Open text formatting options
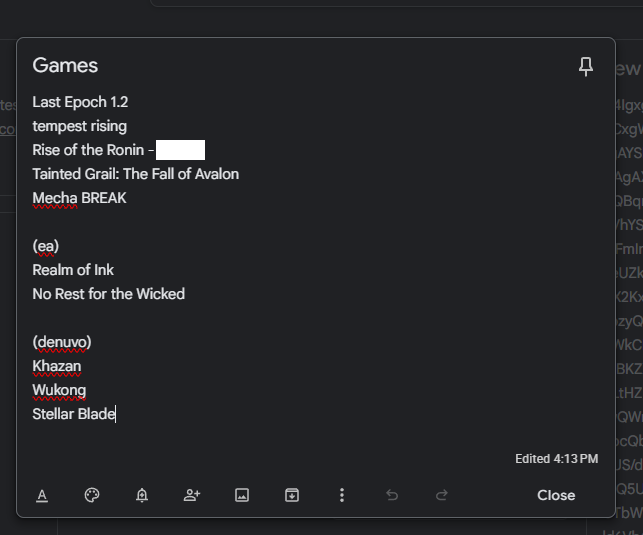The height and width of the screenshot is (535, 643). 42,495
